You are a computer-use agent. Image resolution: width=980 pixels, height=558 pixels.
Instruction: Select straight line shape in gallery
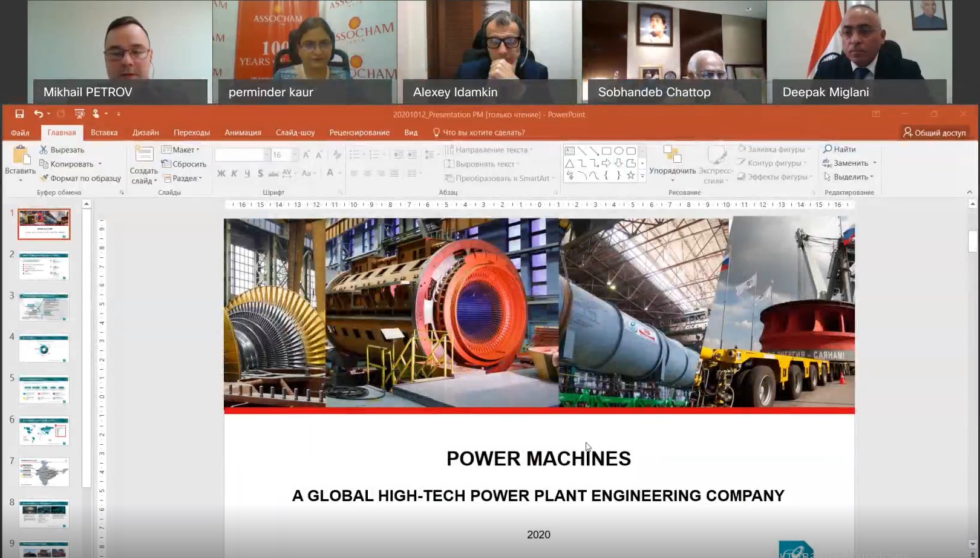[x=581, y=151]
